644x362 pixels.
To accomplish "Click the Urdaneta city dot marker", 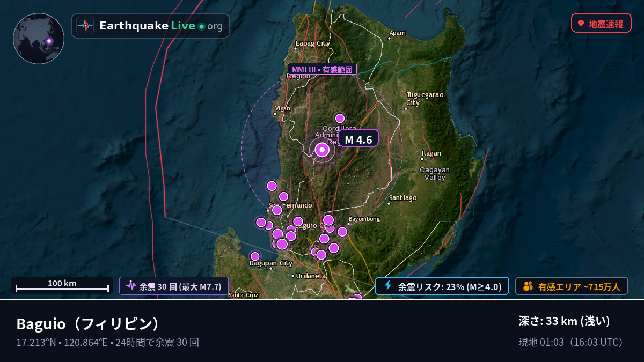I will coord(292,276).
